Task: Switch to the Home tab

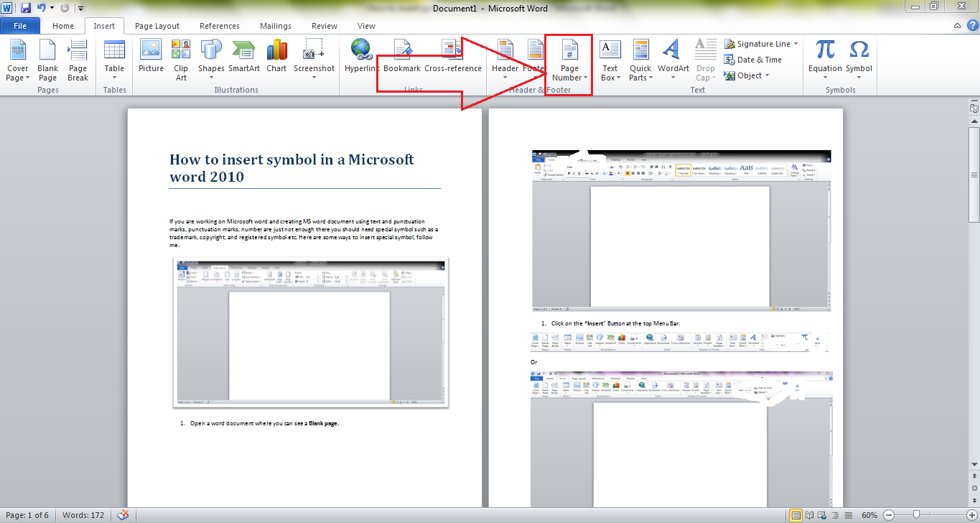Action: click(63, 26)
